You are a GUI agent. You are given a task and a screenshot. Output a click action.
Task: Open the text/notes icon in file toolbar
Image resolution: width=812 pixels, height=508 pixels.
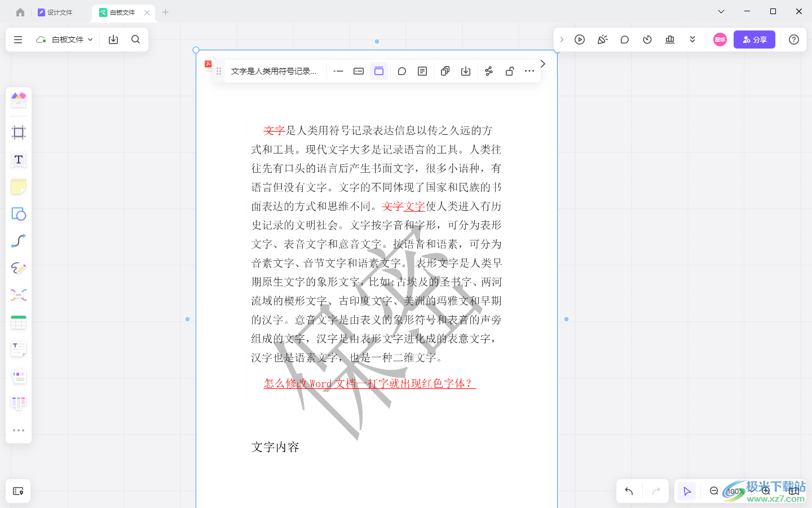tap(422, 71)
